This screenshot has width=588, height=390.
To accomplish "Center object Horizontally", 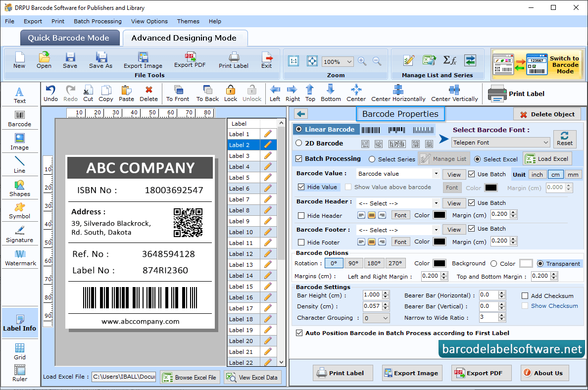I will (x=398, y=94).
